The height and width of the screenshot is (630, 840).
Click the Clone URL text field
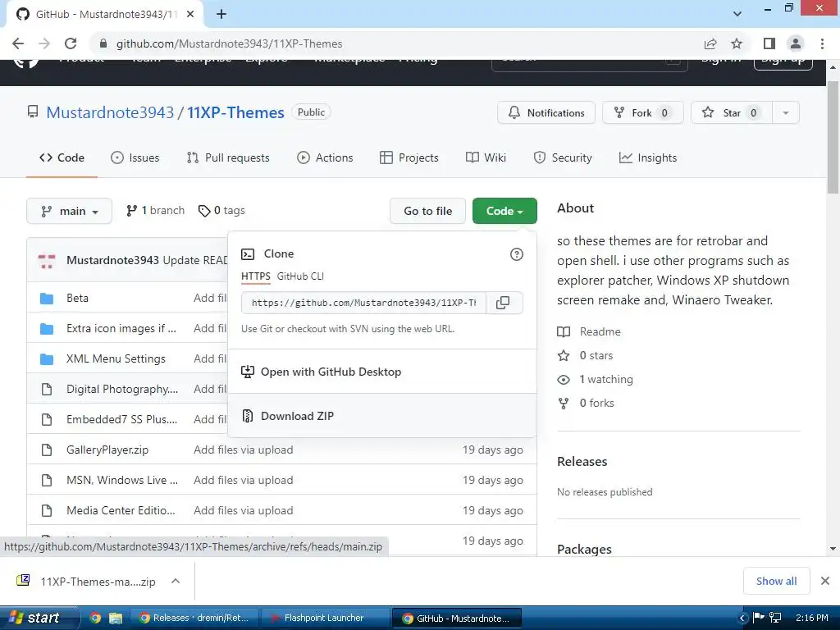(x=363, y=303)
